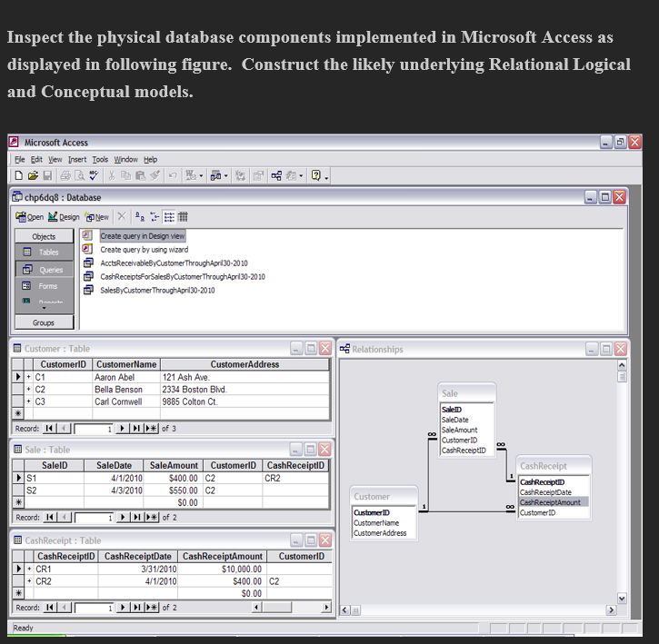
Task: Expand subdatasheet for cash receipt CR2
Action: click(x=29, y=581)
